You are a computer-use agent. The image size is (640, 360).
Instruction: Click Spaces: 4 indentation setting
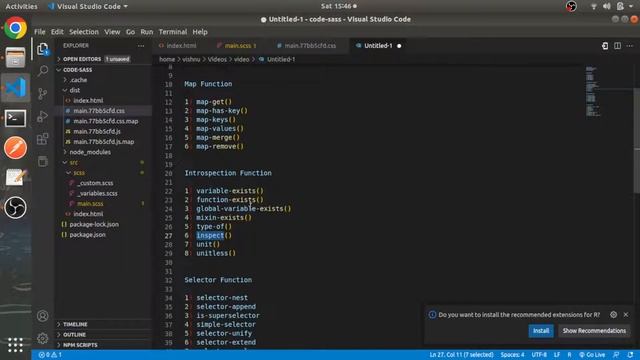(512, 355)
